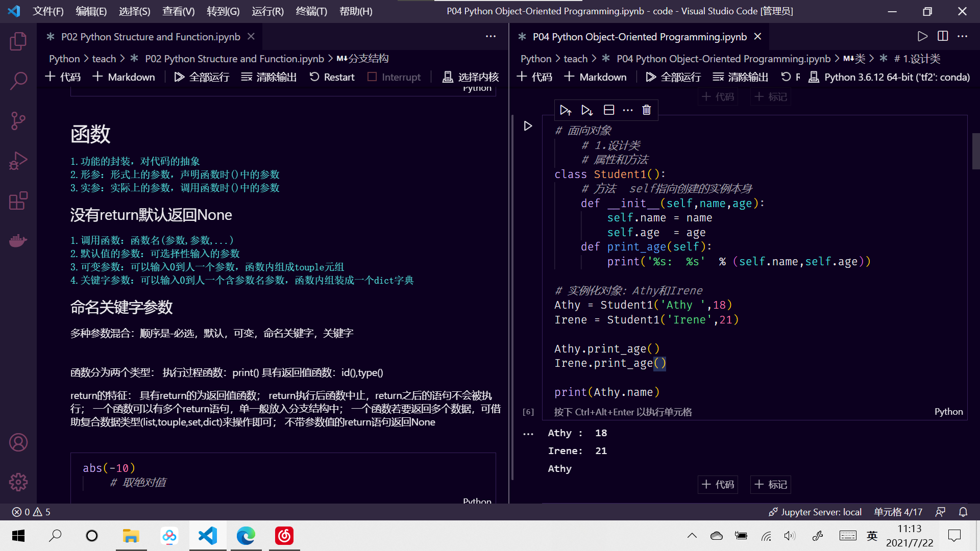Viewport: 980px width, 551px height.
Task: Open the 终端(T) menu
Action: 311,11
